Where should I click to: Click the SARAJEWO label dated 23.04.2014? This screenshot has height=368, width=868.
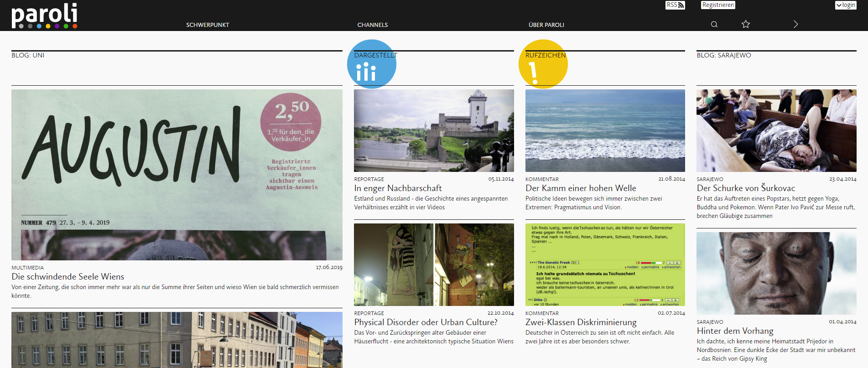coord(710,179)
